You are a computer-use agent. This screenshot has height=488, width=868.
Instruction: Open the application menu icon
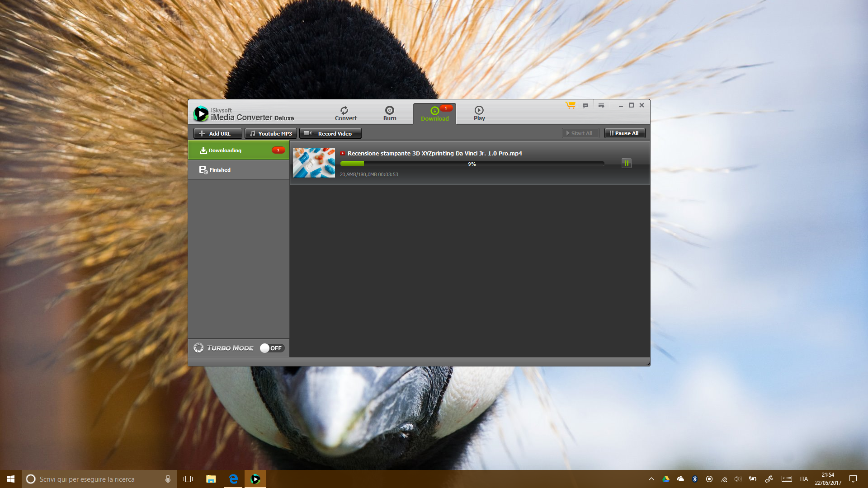(x=601, y=105)
